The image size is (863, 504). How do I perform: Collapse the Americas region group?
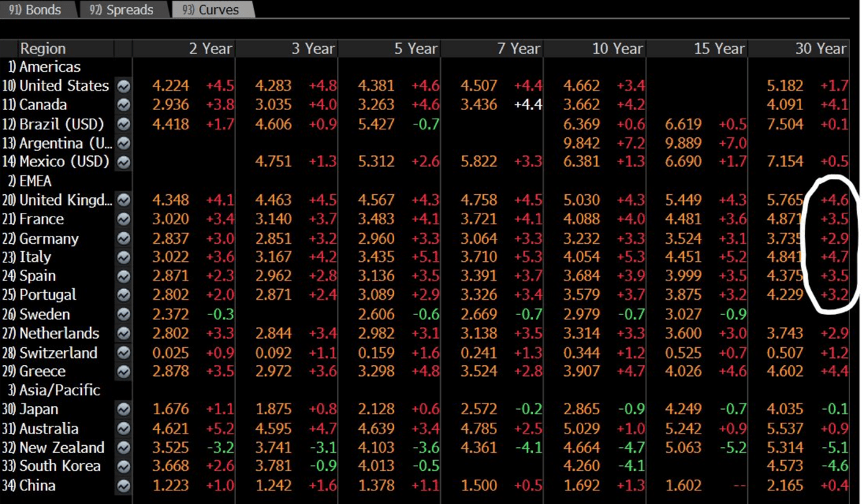pyautogui.click(x=44, y=67)
